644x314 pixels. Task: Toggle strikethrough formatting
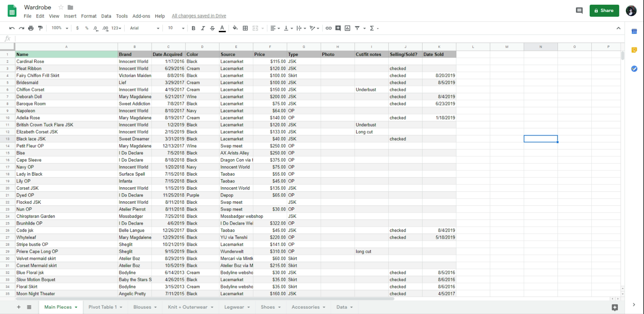pyautogui.click(x=213, y=28)
